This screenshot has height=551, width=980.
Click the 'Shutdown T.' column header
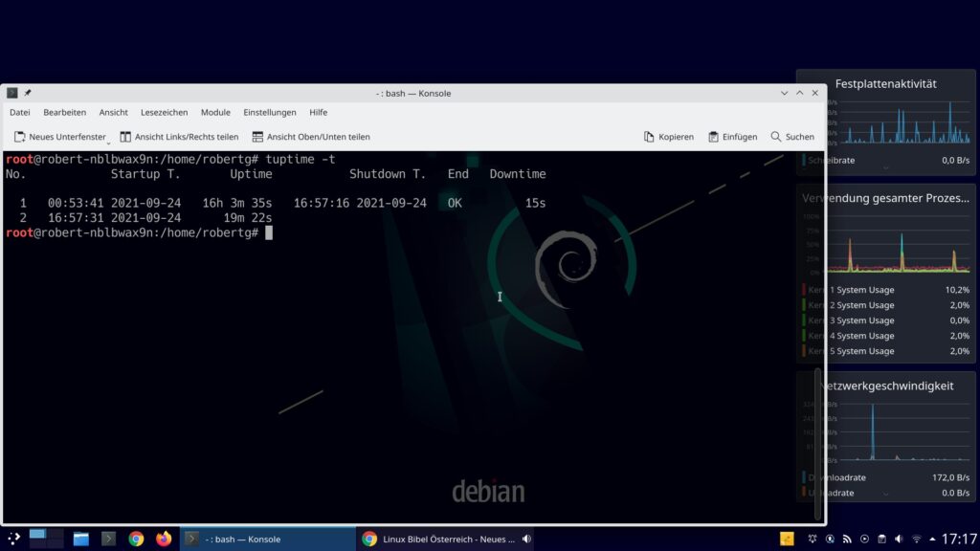click(x=388, y=174)
